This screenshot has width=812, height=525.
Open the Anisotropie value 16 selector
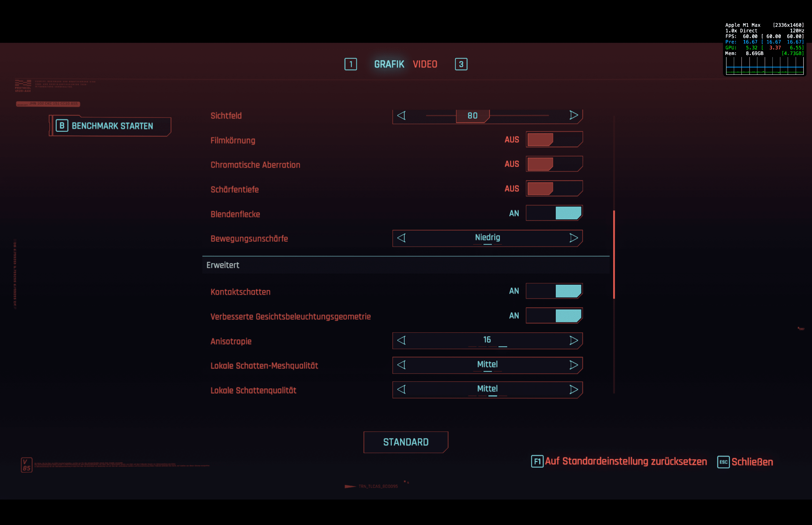[488, 341]
